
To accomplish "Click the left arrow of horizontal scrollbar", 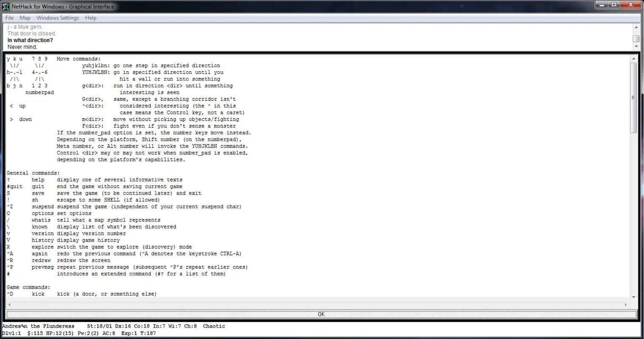I will (x=8, y=304).
